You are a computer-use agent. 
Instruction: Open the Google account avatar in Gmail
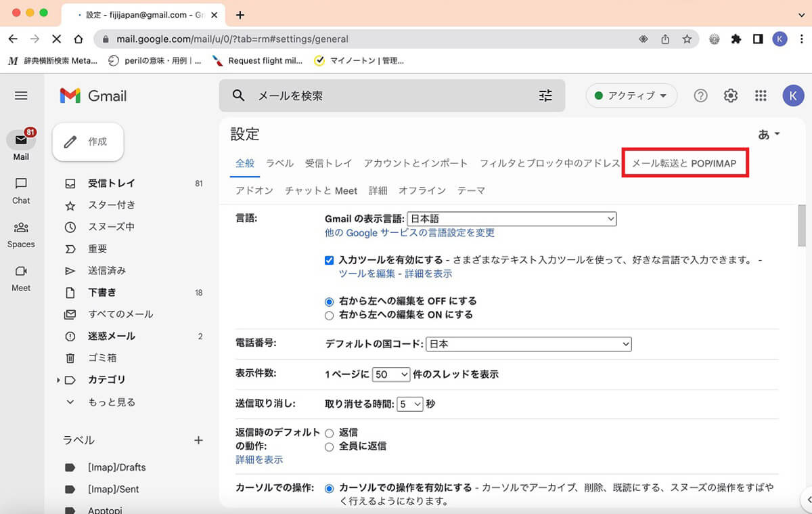[793, 95]
